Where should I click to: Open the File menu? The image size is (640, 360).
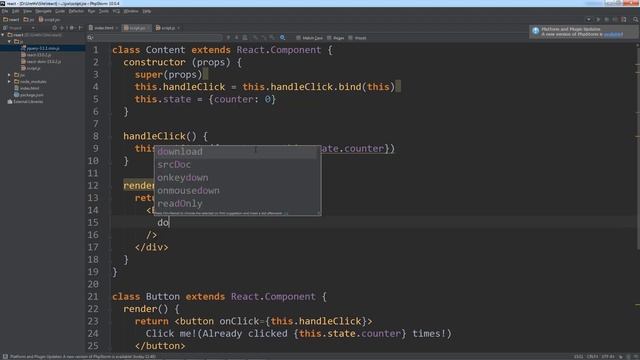coord(5,11)
